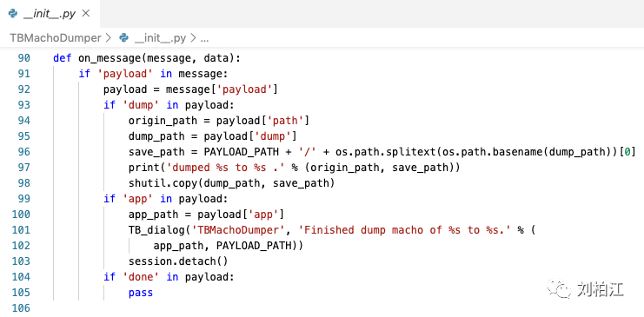This screenshot has width=644, height=317.
Task: Click the 'pass' keyword on line 105
Action: point(141,293)
